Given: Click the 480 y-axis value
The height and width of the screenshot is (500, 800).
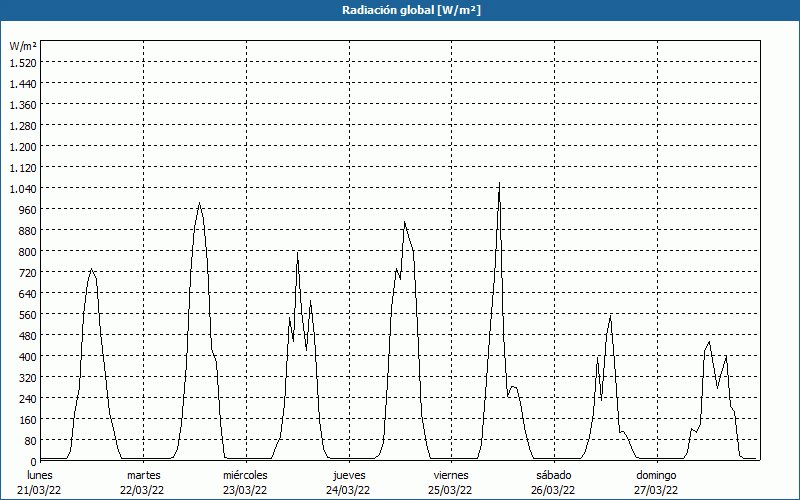Looking at the screenshot, I should [x=29, y=336].
